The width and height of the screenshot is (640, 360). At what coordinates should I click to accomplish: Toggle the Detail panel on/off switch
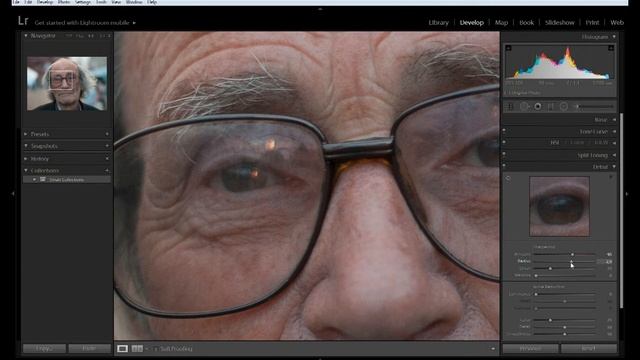pyautogui.click(x=504, y=166)
